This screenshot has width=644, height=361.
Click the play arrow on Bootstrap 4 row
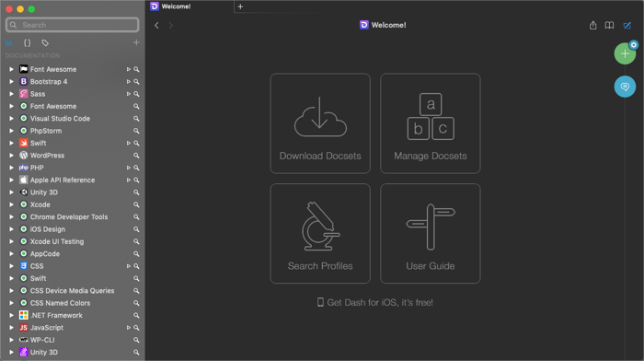[x=129, y=82]
